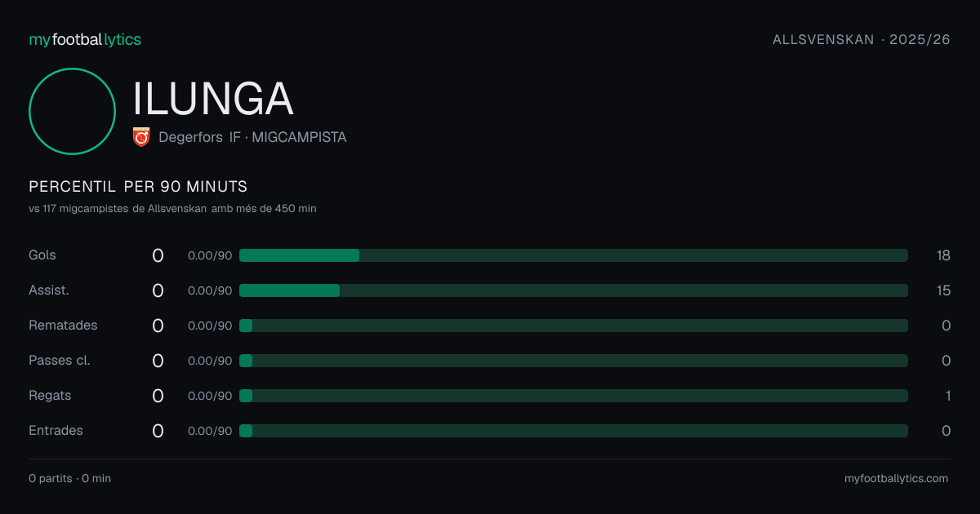
Task: Open the myfootballytics.com footer link
Action: (896, 479)
